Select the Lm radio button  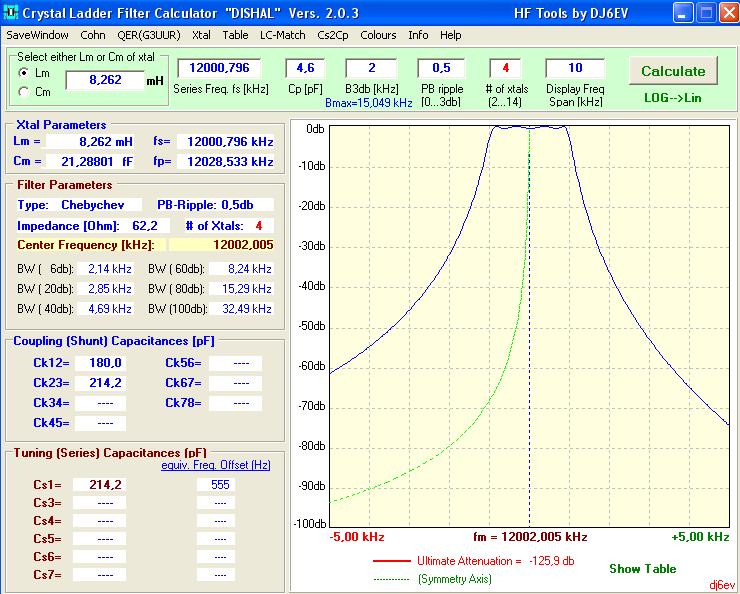tap(24, 73)
